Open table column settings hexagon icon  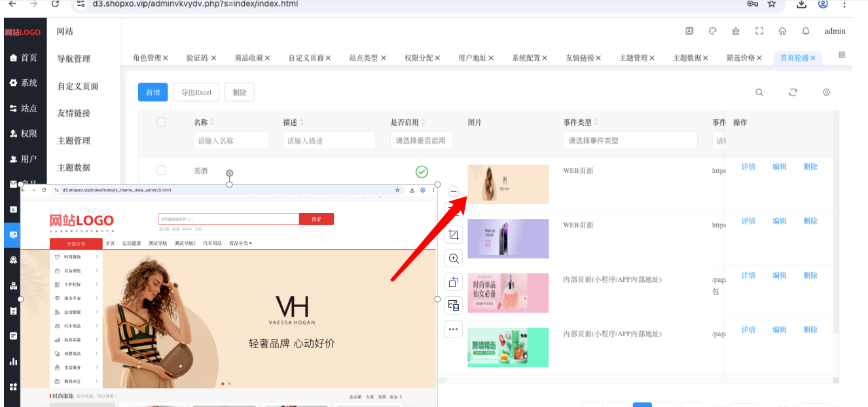(827, 92)
